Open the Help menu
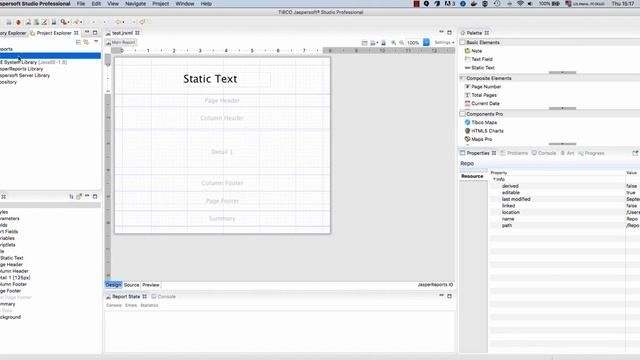This screenshot has width=640, height=360. tap(206, 4)
